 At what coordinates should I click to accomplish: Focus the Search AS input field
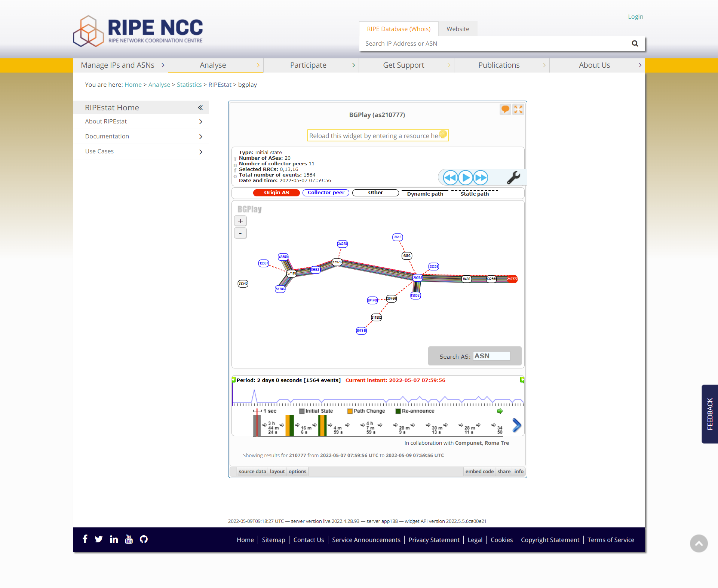click(491, 356)
